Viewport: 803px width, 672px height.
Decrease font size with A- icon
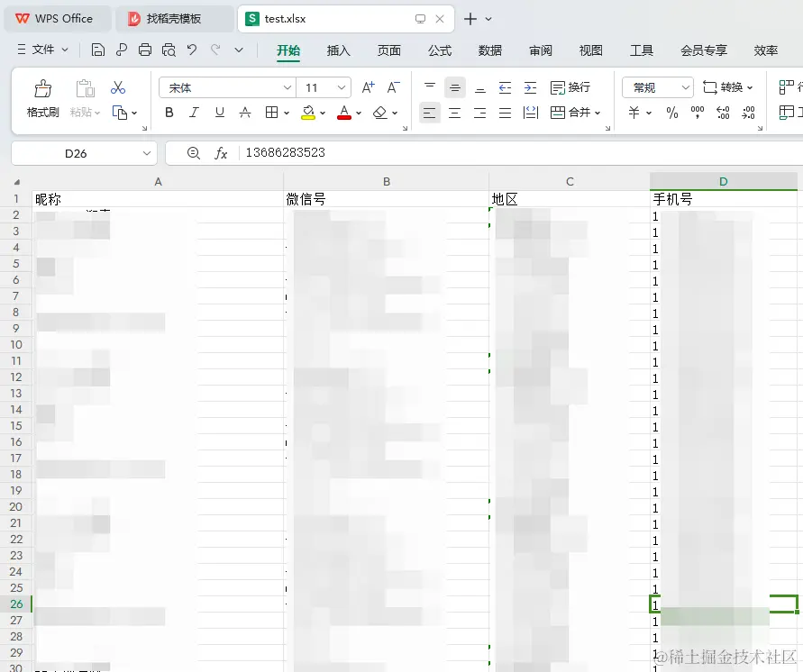click(x=393, y=87)
